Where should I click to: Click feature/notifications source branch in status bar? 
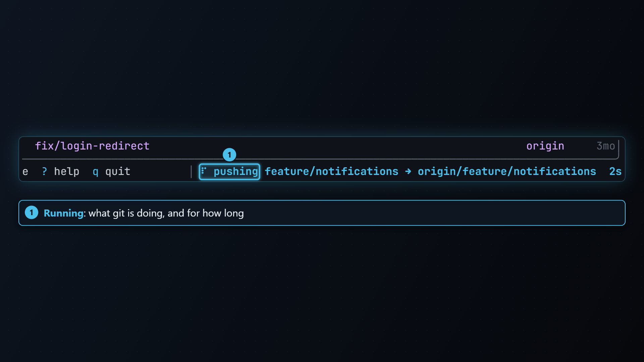(331, 172)
